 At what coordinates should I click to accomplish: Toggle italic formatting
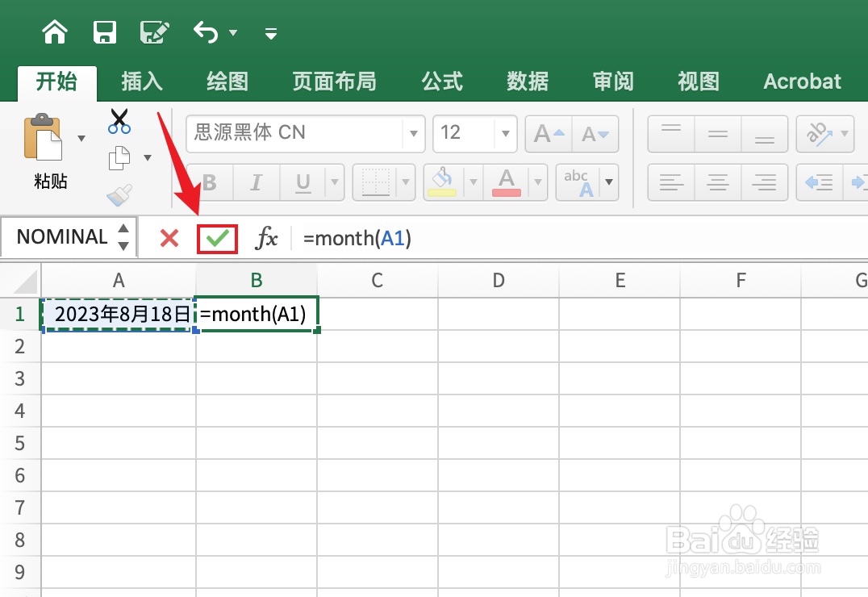(x=257, y=182)
